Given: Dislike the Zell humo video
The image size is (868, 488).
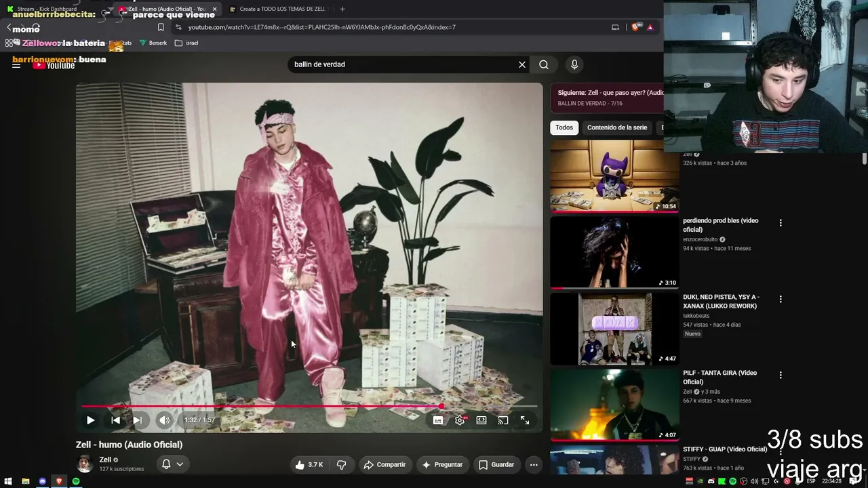Looking at the screenshot, I should (x=341, y=465).
